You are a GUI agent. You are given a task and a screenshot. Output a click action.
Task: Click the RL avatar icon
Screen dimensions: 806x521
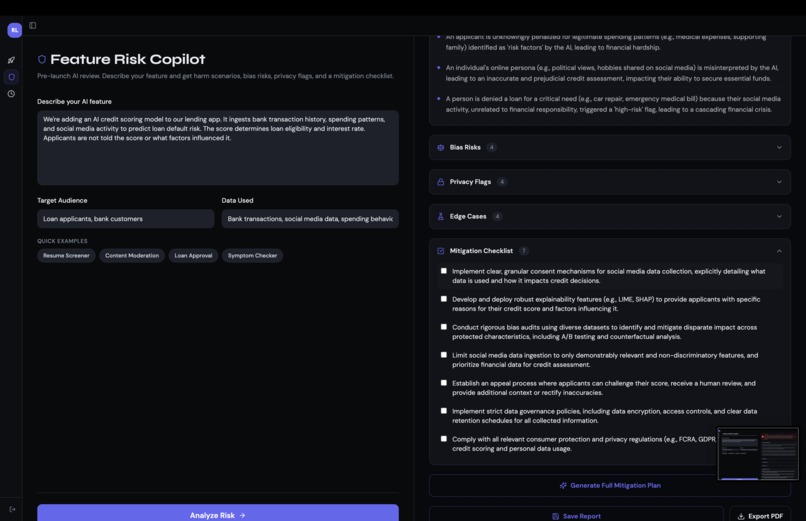coord(14,30)
